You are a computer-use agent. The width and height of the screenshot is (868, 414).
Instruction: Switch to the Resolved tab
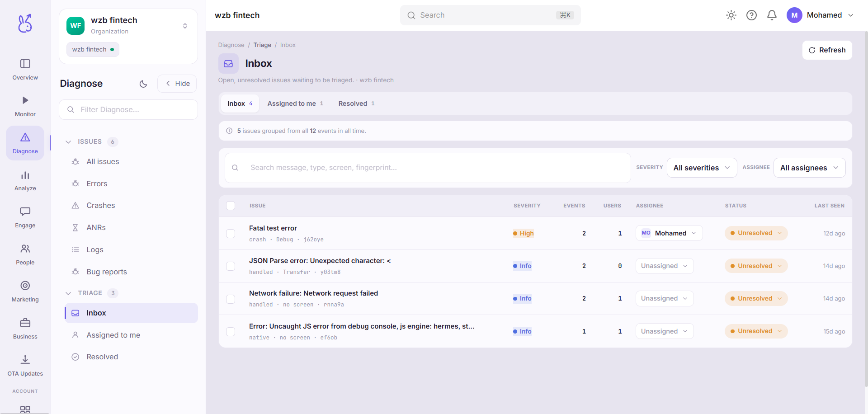[356, 103]
